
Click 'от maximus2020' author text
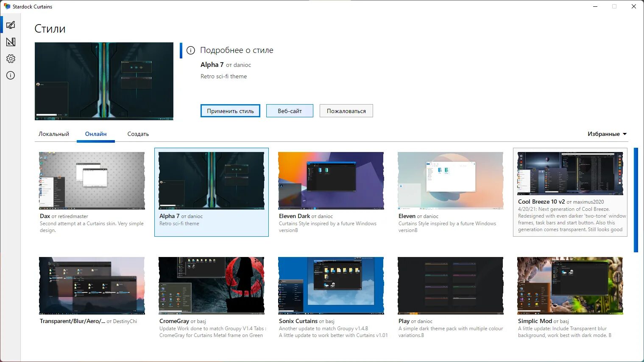[585, 202]
